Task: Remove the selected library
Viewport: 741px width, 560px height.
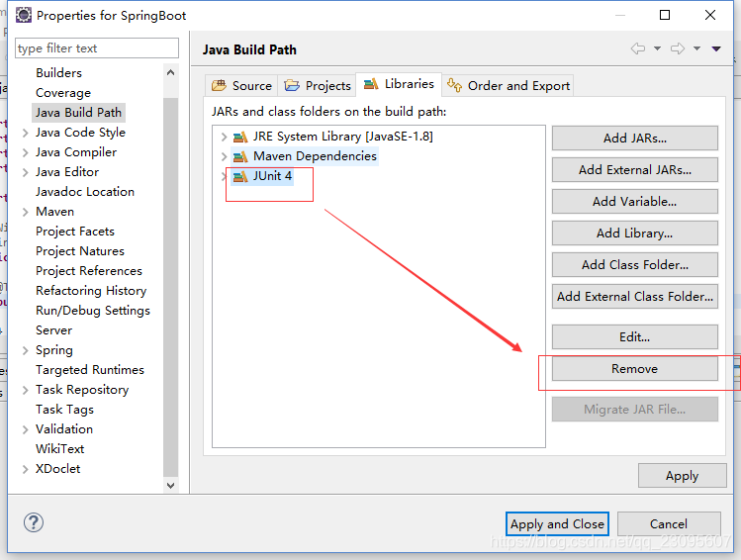Action: [x=635, y=369]
